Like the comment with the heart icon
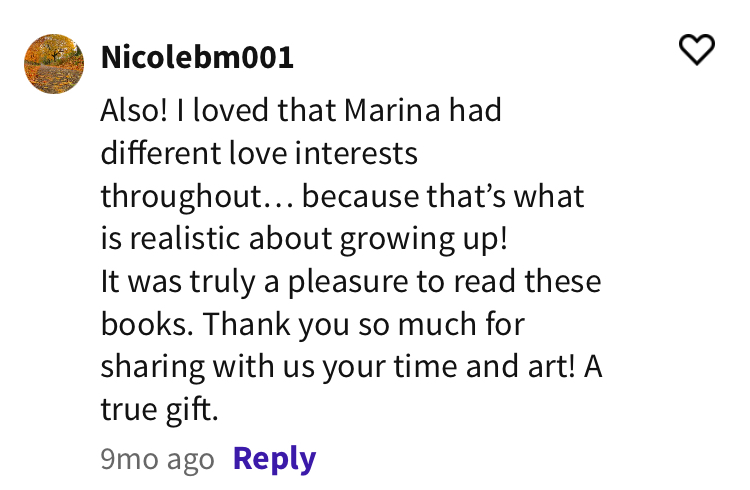Screen dimensions: 750x490 [698, 49]
